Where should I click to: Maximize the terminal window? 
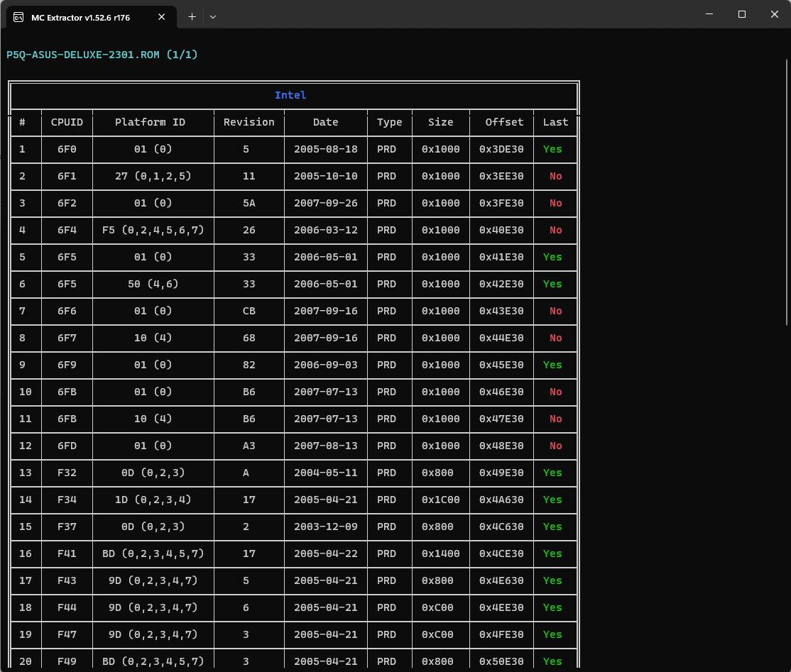(741, 14)
